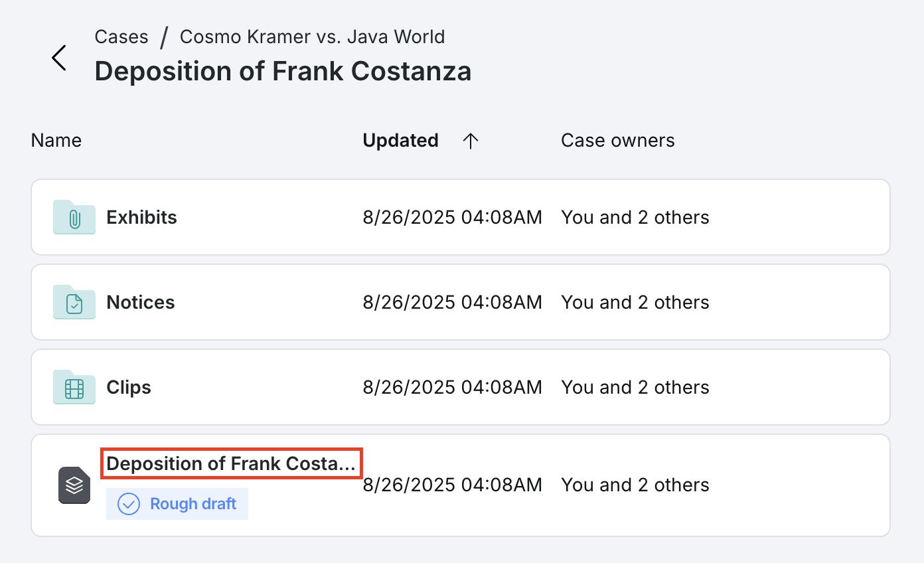This screenshot has height=563, width=924.
Task: Click the Name column header
Action: pyautogui.click(x=56, y=140)
